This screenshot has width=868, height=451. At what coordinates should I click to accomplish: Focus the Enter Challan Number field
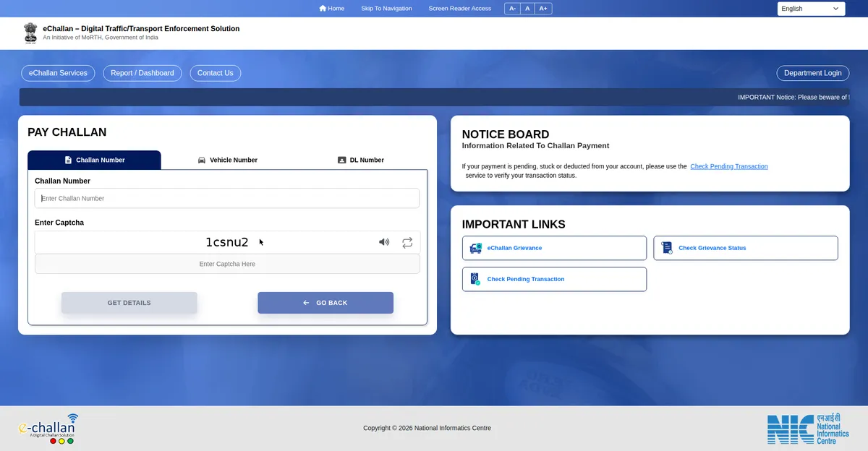[227, 198]
